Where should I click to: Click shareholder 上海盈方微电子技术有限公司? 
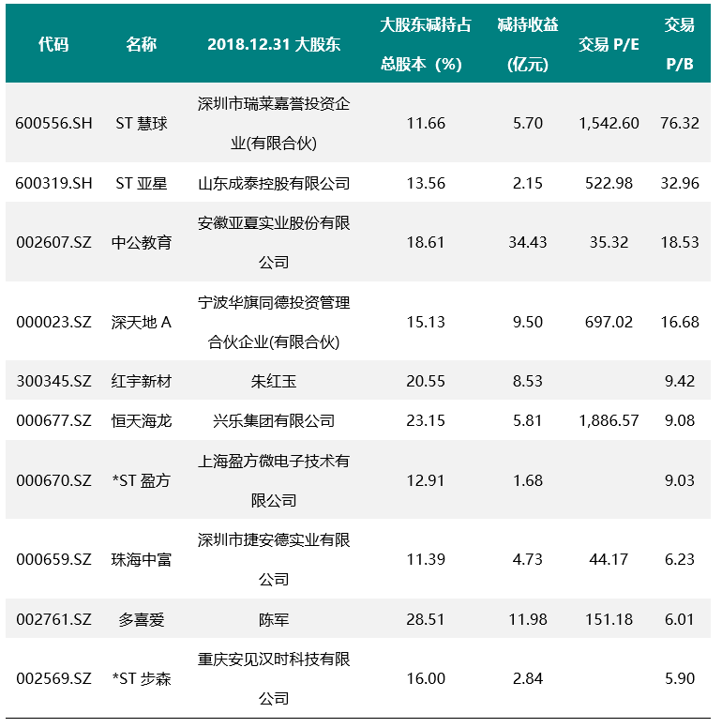(x=274, y=480)
